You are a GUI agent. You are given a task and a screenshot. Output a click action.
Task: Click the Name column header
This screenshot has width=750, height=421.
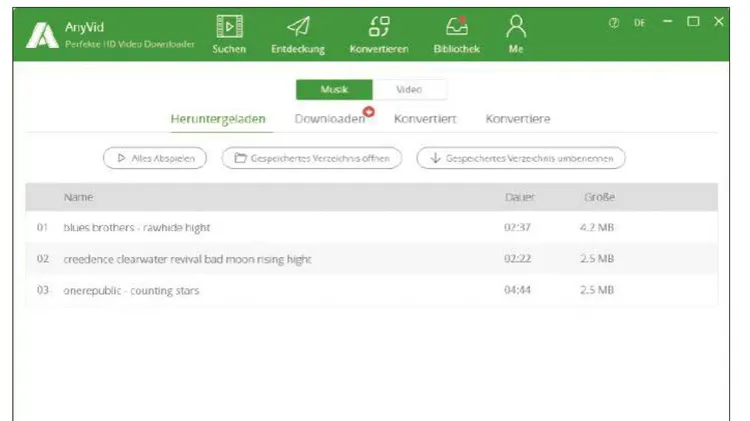click(78, 197)
